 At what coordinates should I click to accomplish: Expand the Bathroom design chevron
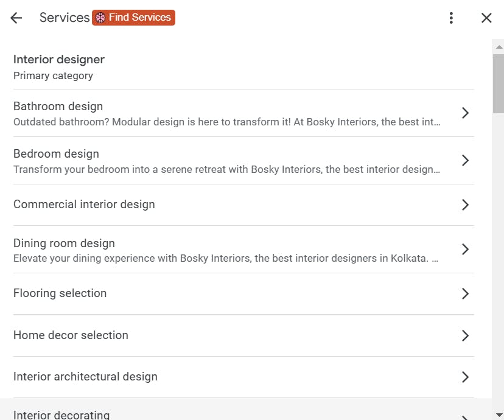tap(465, 113)
